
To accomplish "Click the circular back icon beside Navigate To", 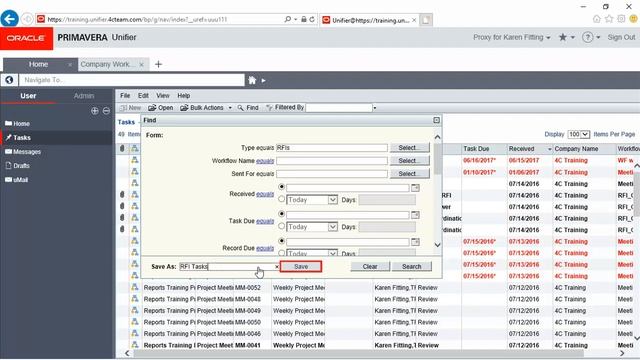I will [9, 80].
